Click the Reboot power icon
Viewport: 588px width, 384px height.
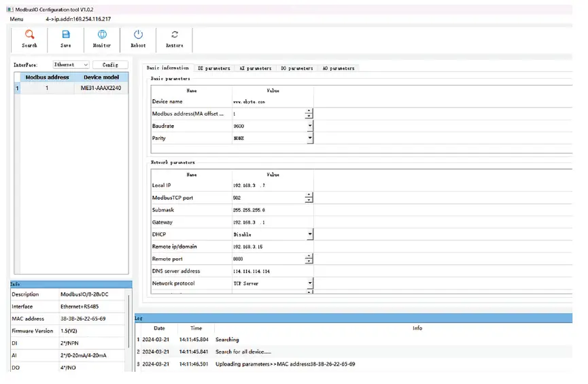click(x=138, y=35)
